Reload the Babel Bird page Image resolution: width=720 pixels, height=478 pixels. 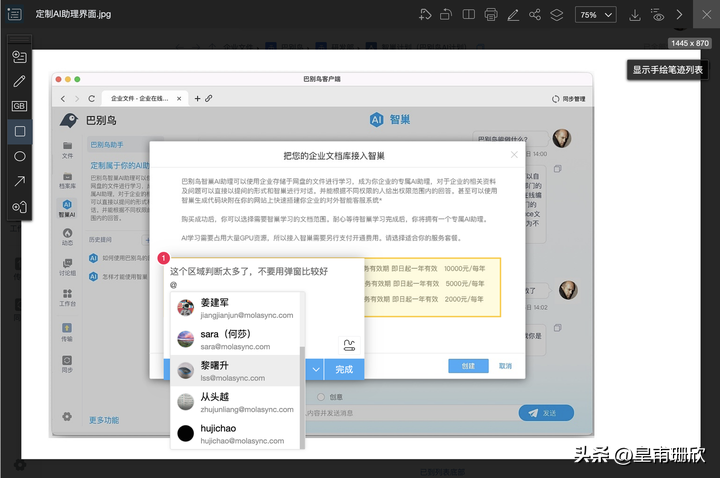(91, 99)
